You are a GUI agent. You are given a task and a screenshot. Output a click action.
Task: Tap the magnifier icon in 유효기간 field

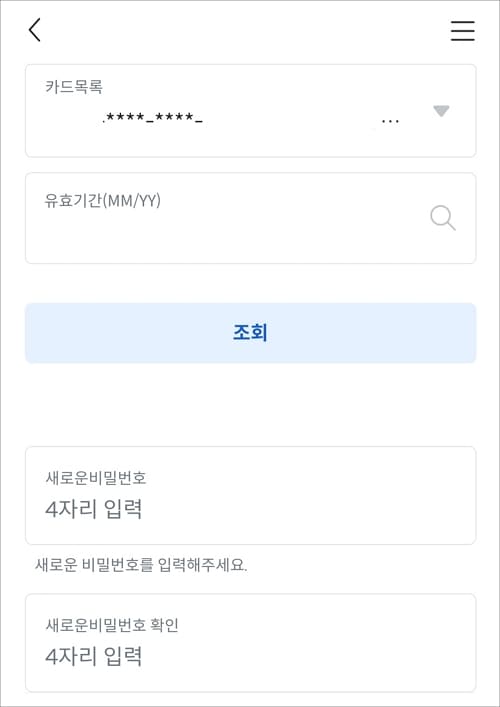(443, 218)
